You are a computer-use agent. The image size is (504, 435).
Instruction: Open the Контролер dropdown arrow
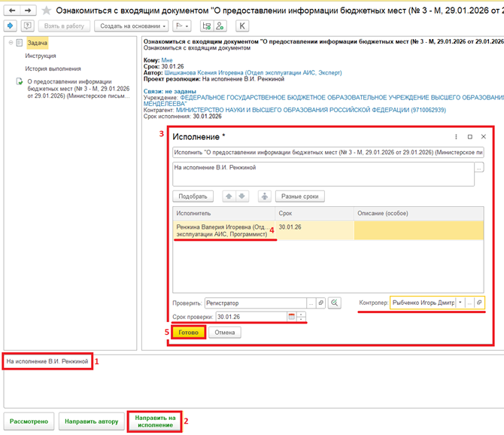[460, 303]
